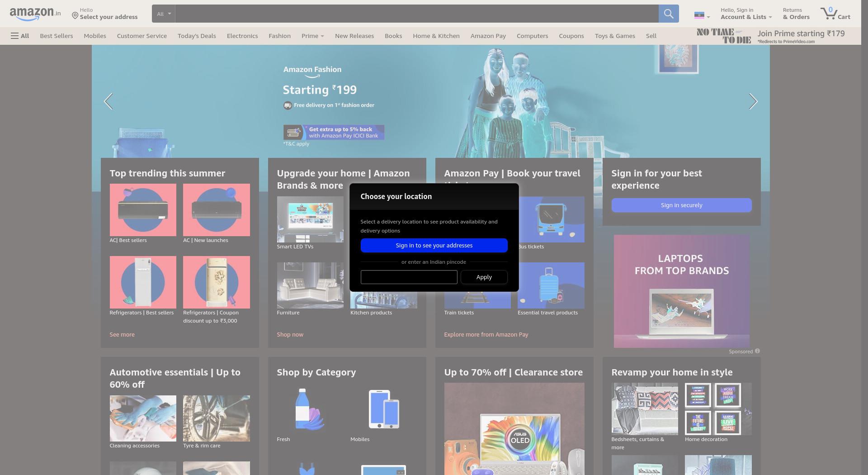The height and width of the screenshot is (475, 868).
Task: Click Sign in to see your addresses
Action: pos(434,245)
